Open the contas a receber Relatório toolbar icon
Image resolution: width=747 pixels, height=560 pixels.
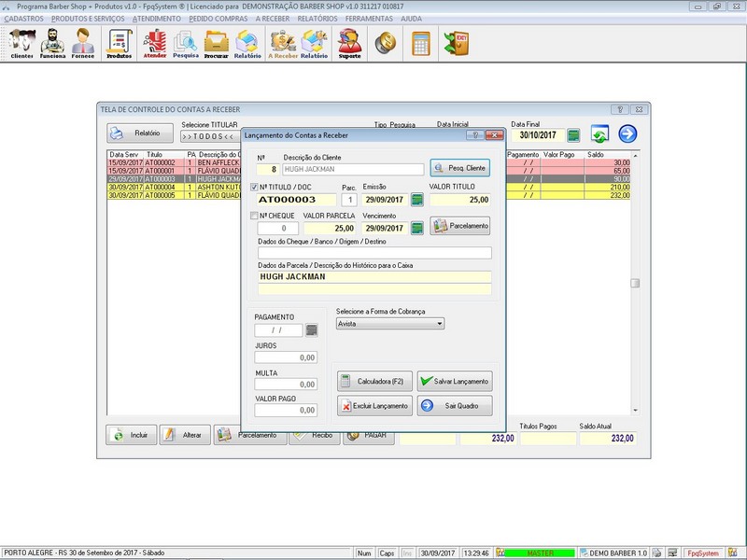(314, 43)
